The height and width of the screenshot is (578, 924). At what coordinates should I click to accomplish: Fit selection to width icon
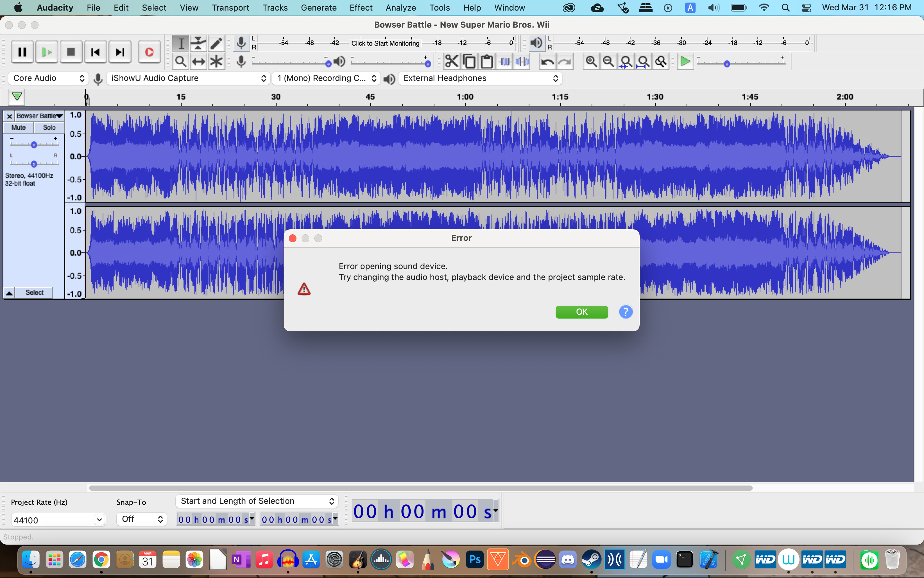pos(626,61)
